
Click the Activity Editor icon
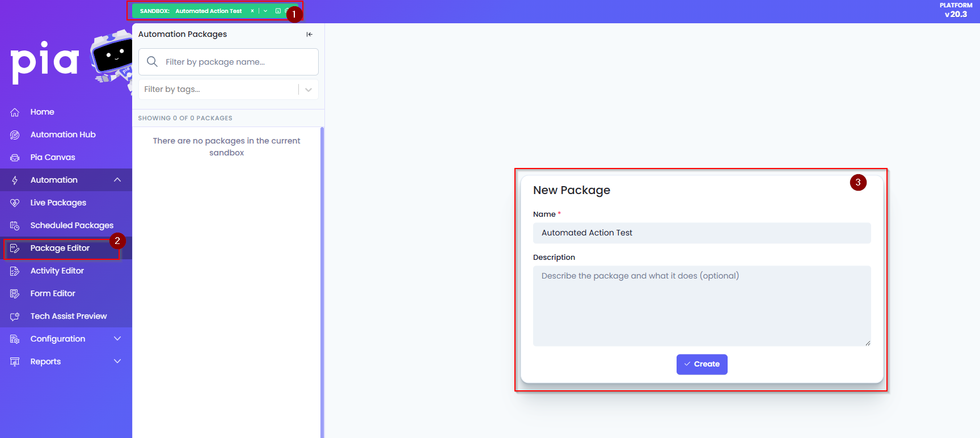[x=15, y=271]
